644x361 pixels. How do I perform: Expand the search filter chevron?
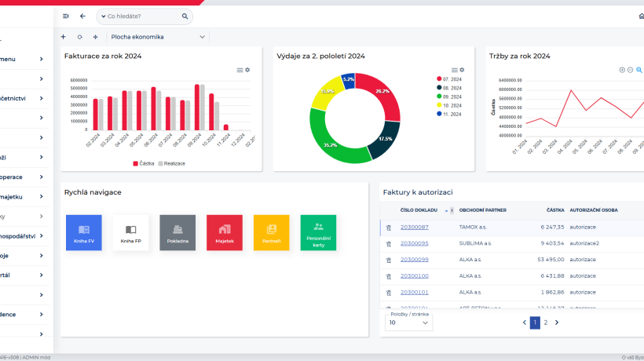(x=102, y=16)
